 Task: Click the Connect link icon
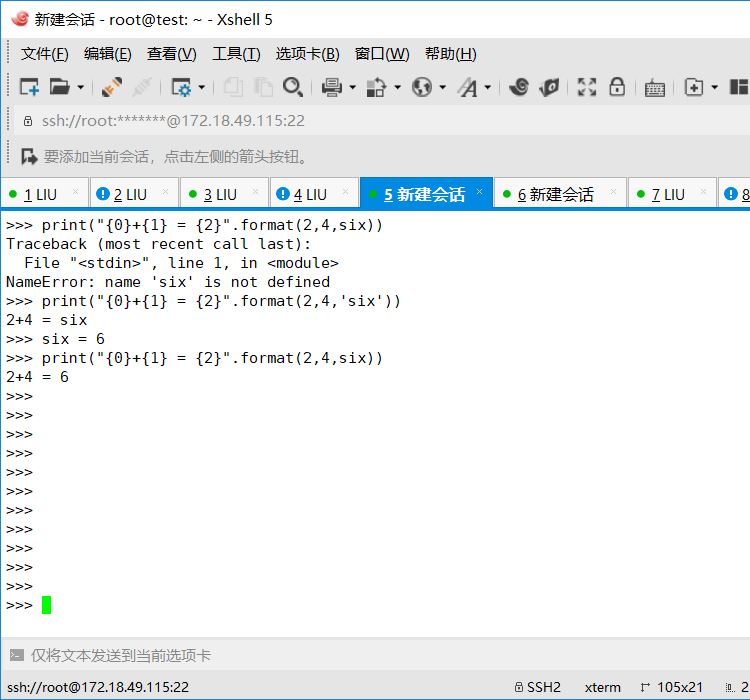112,87
